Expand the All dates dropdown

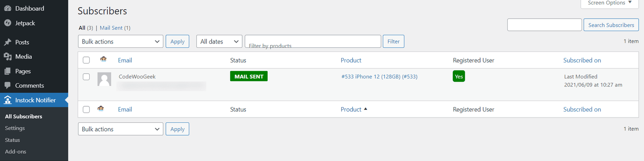coord(219,41)
